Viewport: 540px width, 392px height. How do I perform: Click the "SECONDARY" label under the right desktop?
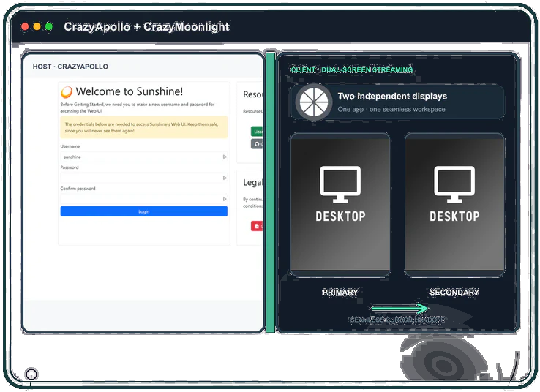tap(454, 293)
